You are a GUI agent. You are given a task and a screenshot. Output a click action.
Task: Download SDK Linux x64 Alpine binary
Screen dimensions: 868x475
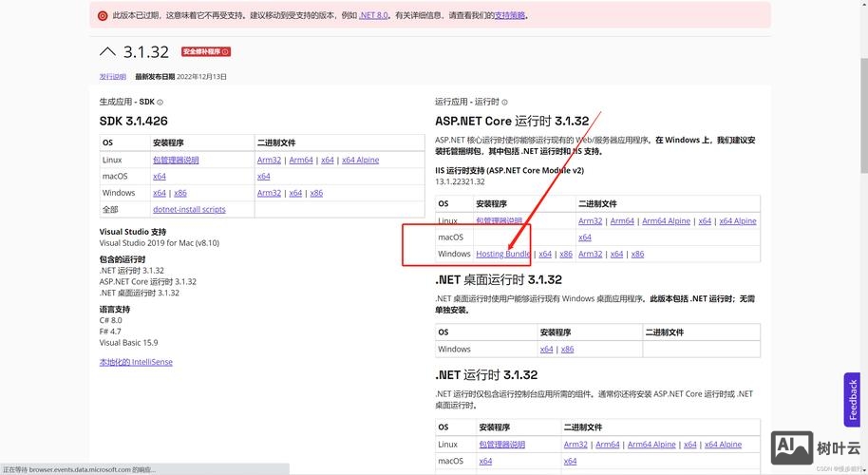[360, 160]
